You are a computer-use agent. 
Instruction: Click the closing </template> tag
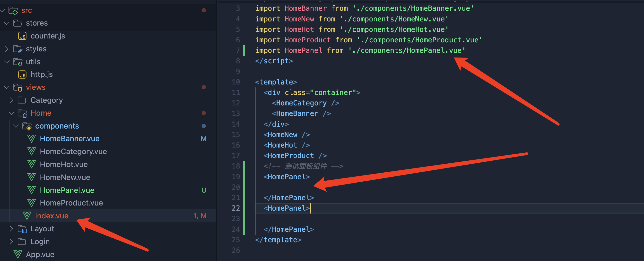pos(278,240)
